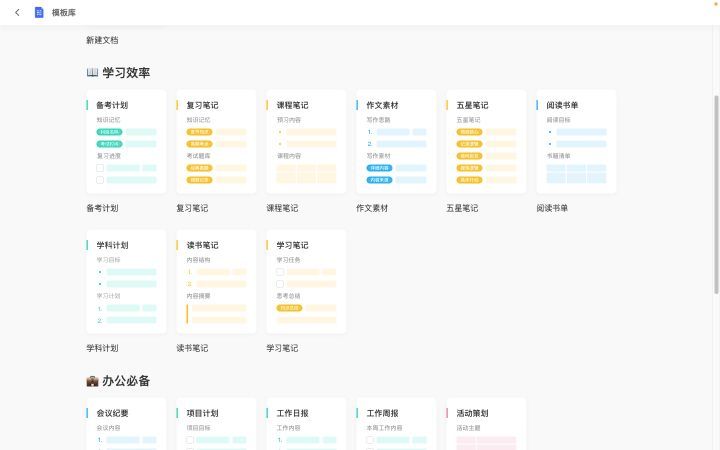
Task: Open the 学习笔记 template thumbnail
Action: point(306,281)
